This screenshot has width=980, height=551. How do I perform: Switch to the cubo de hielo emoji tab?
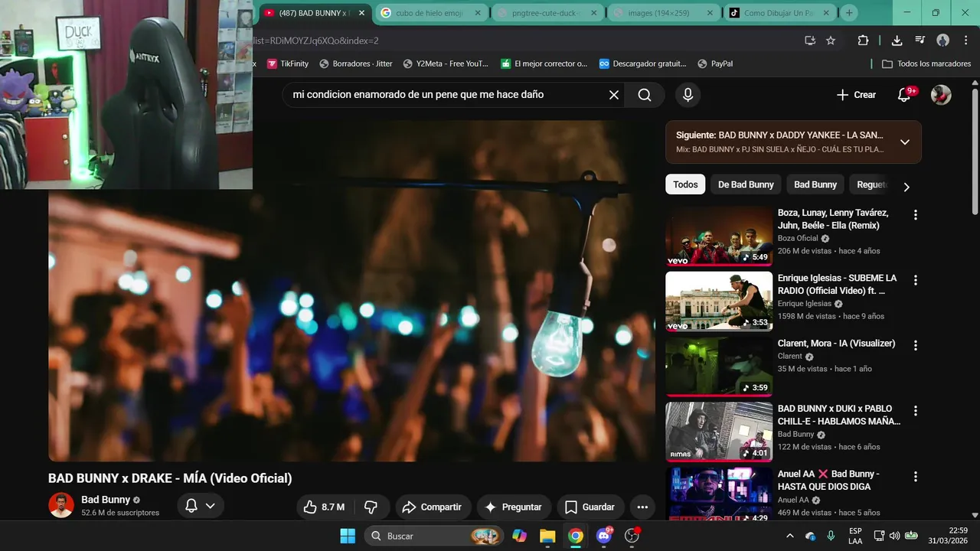coord(431,13)
